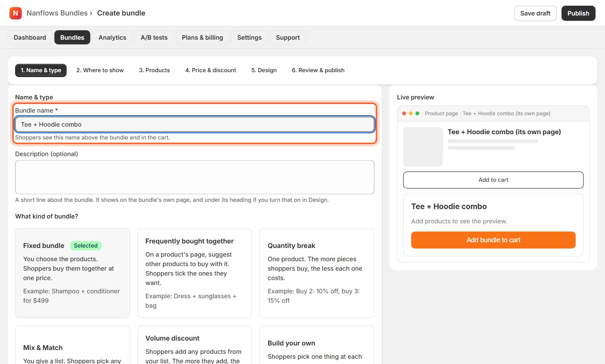Click the Nanflows orange N logo icon
The image size is (605, 364).
coord(16,13)
